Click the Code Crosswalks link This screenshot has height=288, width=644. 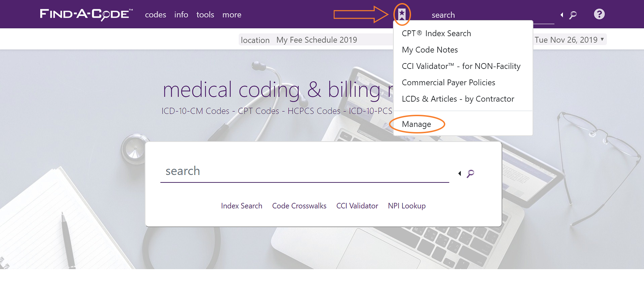coord(299,206)
